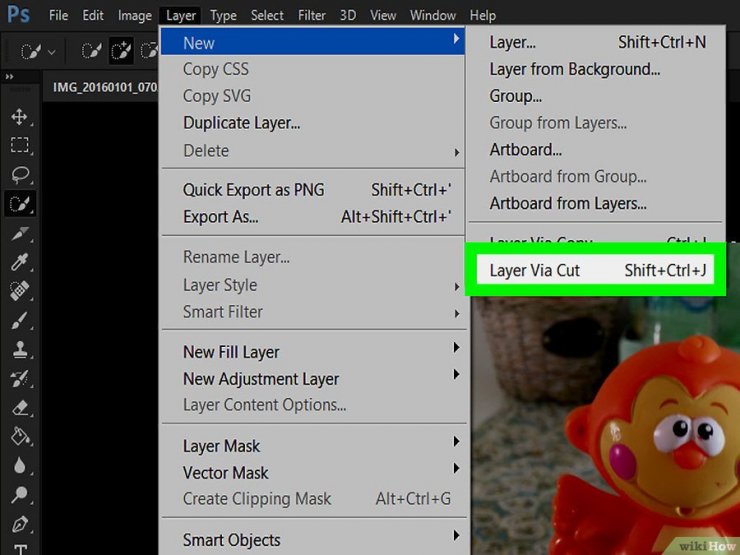Select the Move tool
740x555 pixels.
point(19,116)
